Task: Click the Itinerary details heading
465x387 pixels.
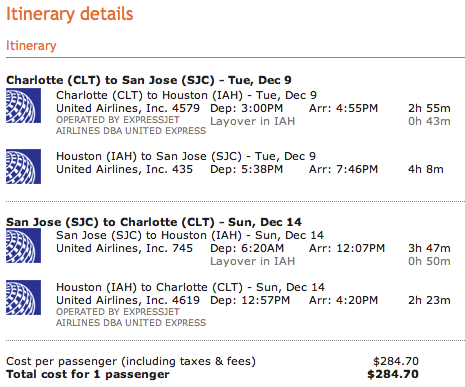Action: 70,14
